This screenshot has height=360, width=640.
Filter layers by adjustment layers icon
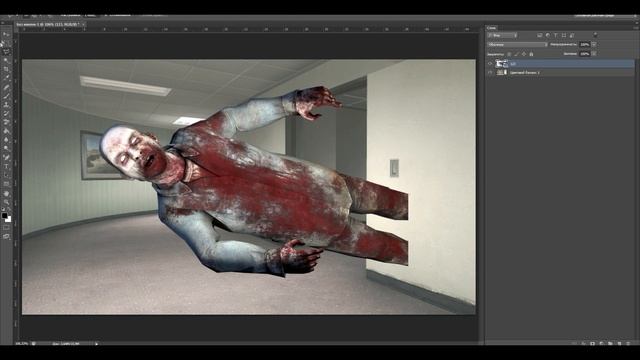coord(548,36)
